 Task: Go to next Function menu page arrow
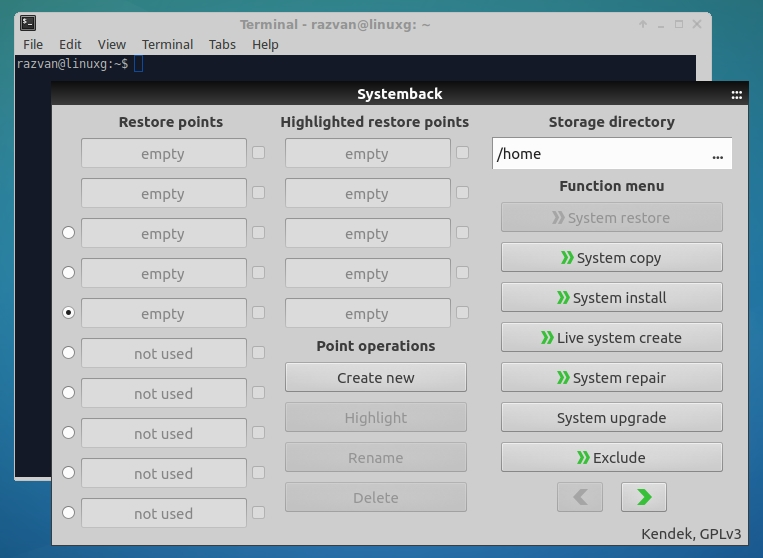point(644,497)
